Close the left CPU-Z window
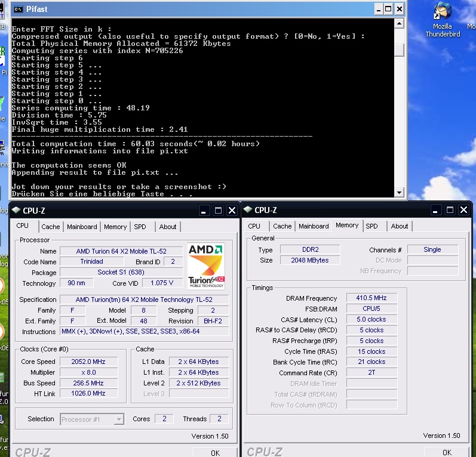This screenshot has height=457, width=476. point(232,211)
